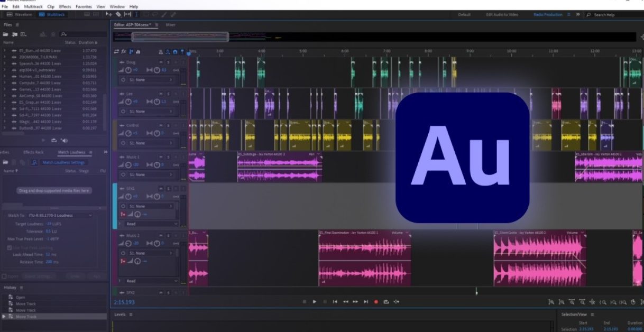Select the Razor tool in the toolbar
The width and height of the screenshot is (644, 332).
pos(118,14)
